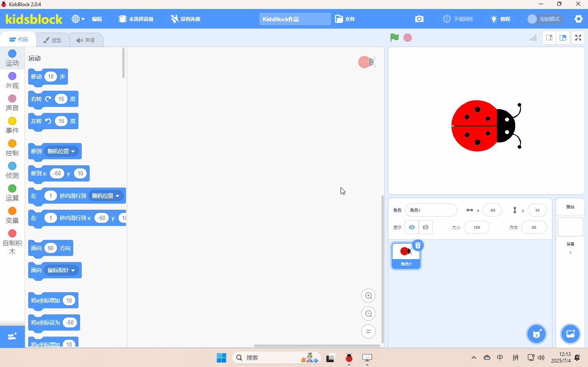Click the clockwise rotate icon in 右转 block
The image size is (588, 367).
click(x=48, y=99)
